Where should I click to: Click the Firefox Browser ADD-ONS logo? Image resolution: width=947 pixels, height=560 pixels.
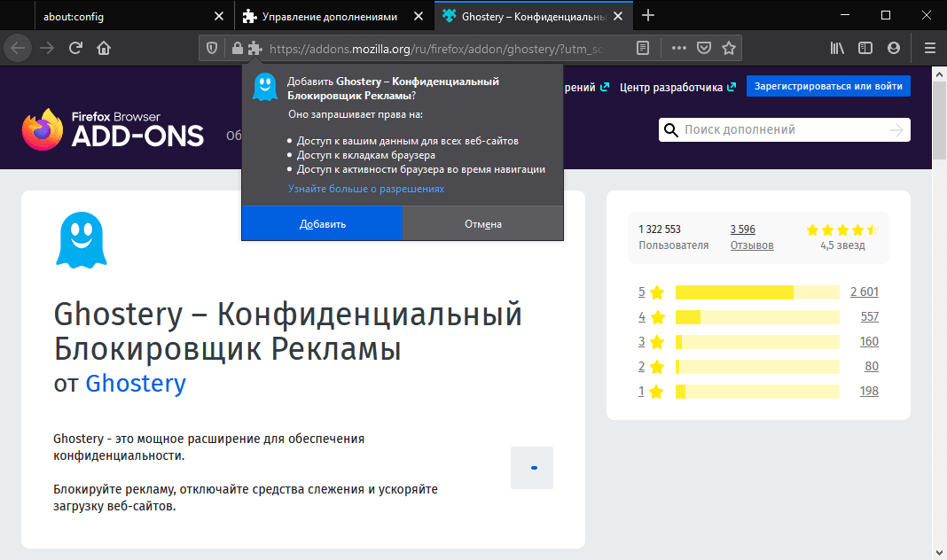tap(113, 129)
